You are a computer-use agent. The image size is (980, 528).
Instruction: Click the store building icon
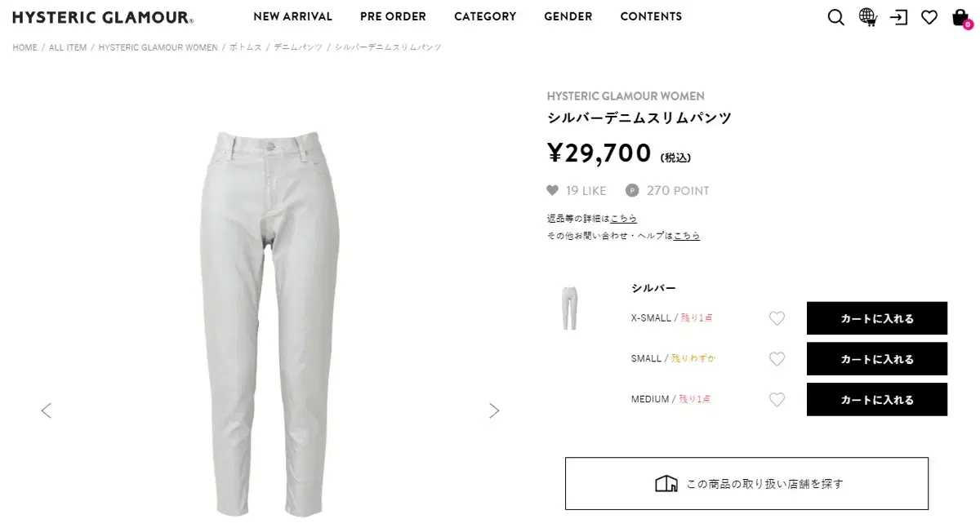(666, 484)
